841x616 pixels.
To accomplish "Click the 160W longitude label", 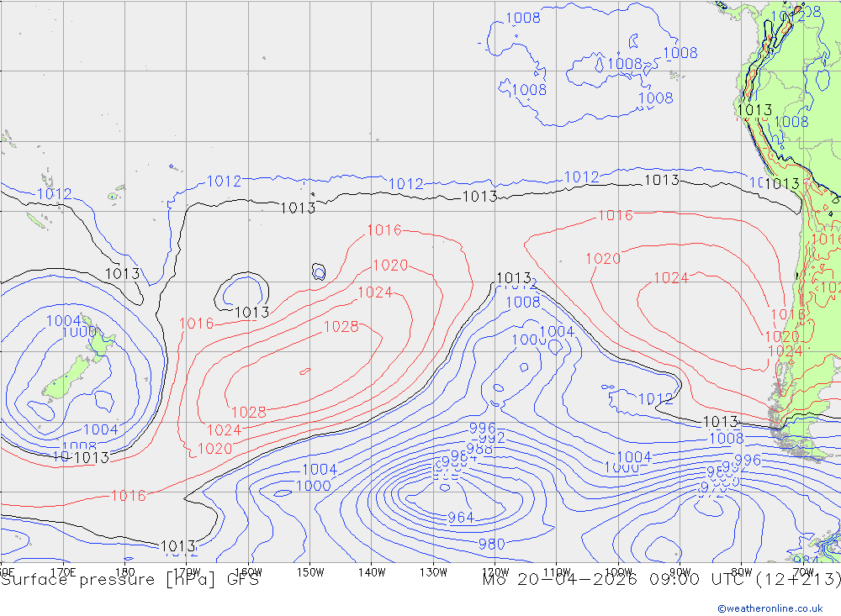I will (248, 572).
